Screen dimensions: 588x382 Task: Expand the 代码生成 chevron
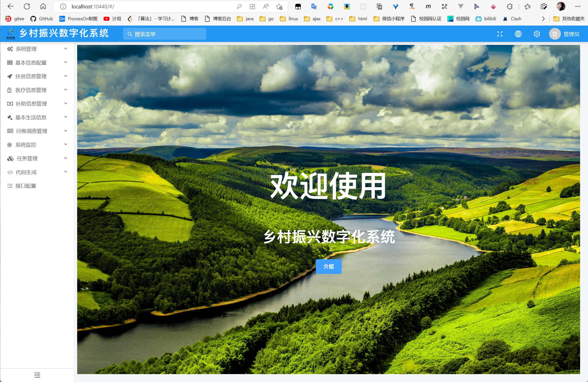(66, 172)
